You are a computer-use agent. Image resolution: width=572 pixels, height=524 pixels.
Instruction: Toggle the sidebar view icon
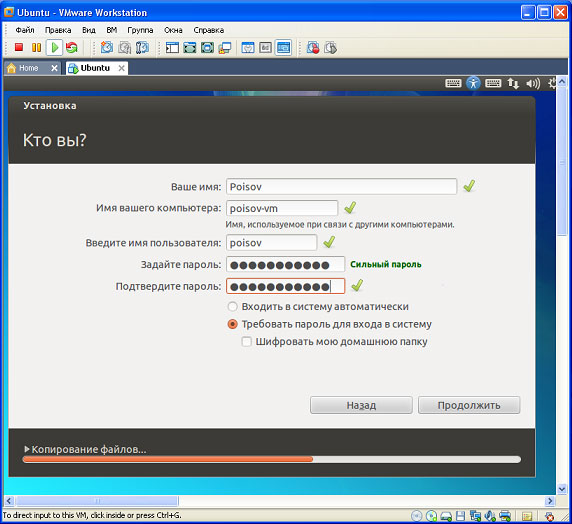172,47
